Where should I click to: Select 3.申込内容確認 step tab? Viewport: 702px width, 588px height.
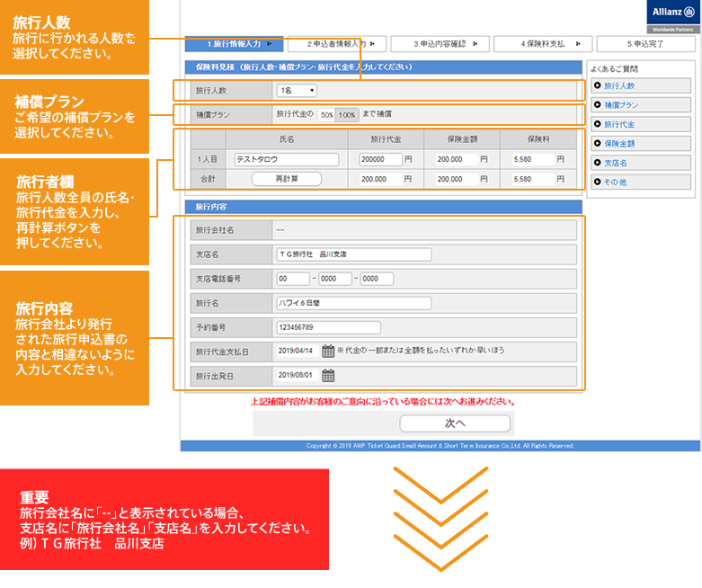[444, 43]
